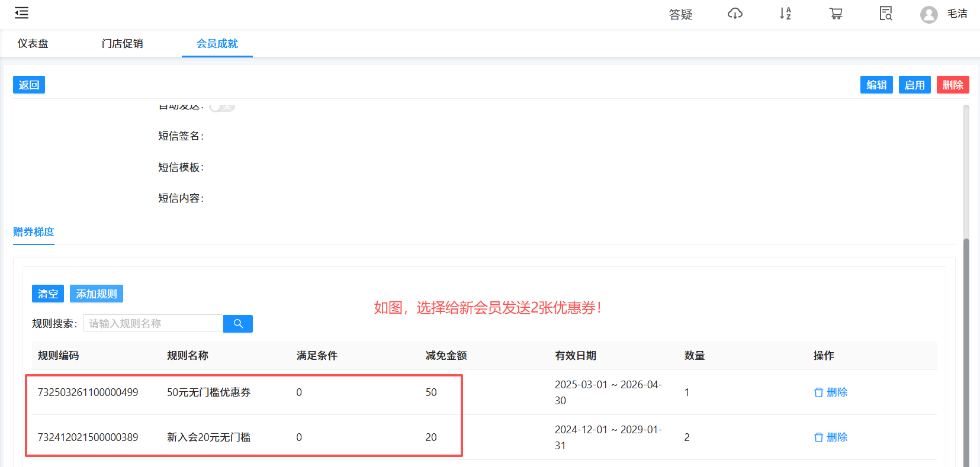Toggle the 自动发送 switch

(222, 107)
